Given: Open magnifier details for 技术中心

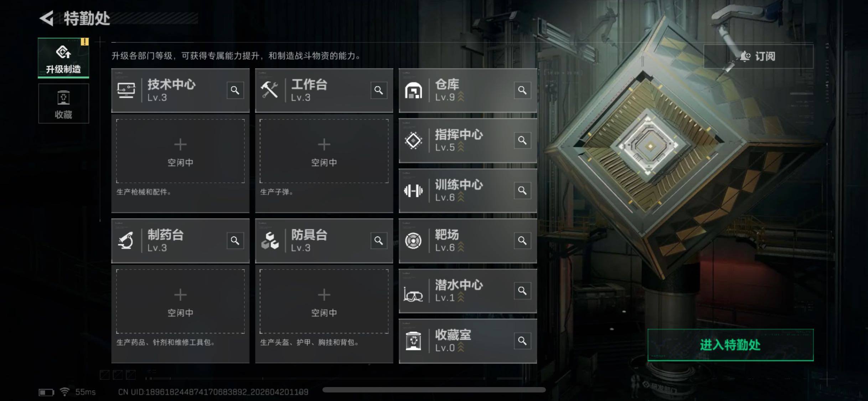Looking at the screenshot, I should click(x=235, y=91).
